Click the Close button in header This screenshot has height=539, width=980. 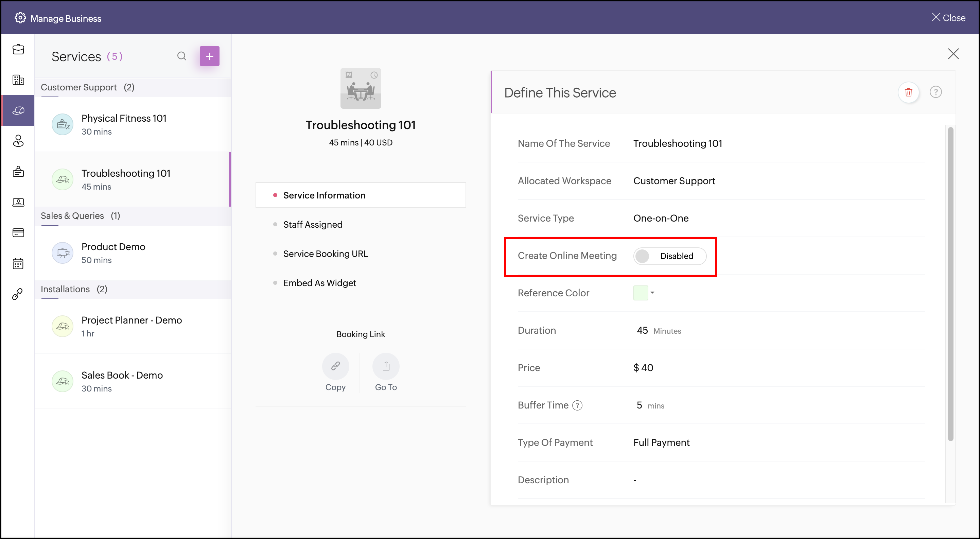coord(948,18)
